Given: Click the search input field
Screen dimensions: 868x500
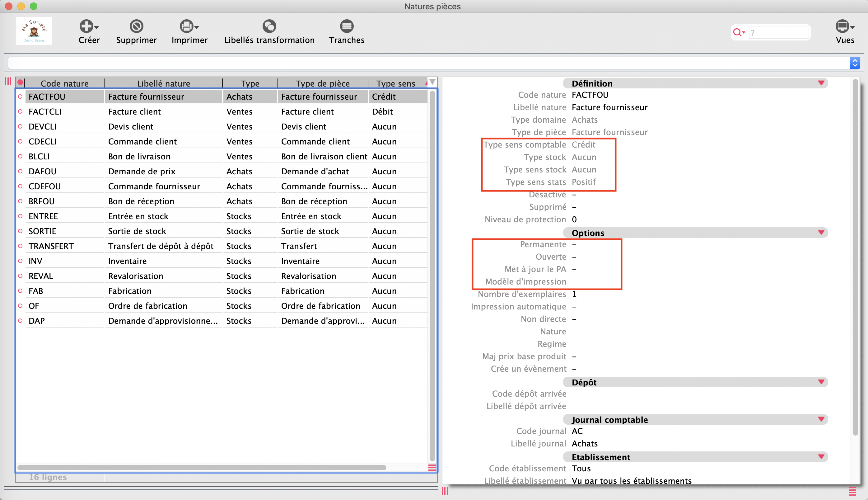Looking at the screenshot, I should (x=778, y=33).
